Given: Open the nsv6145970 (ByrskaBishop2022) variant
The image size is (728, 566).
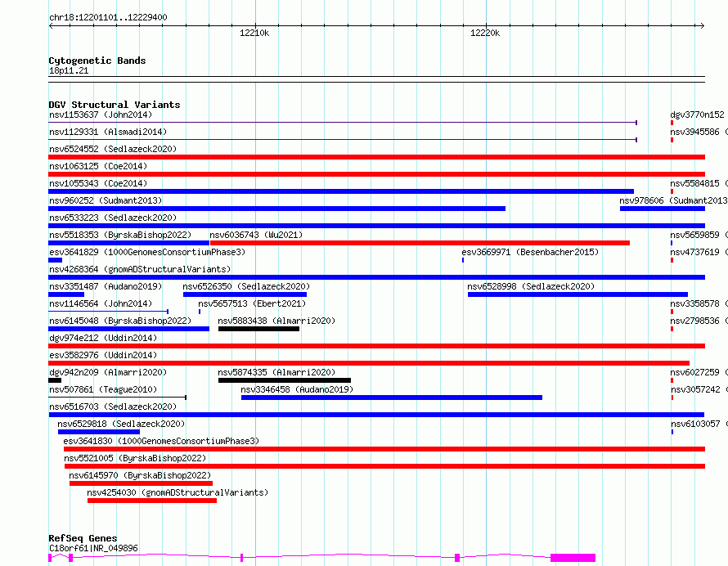Looking at the screenshot, I should pos(141,483).
